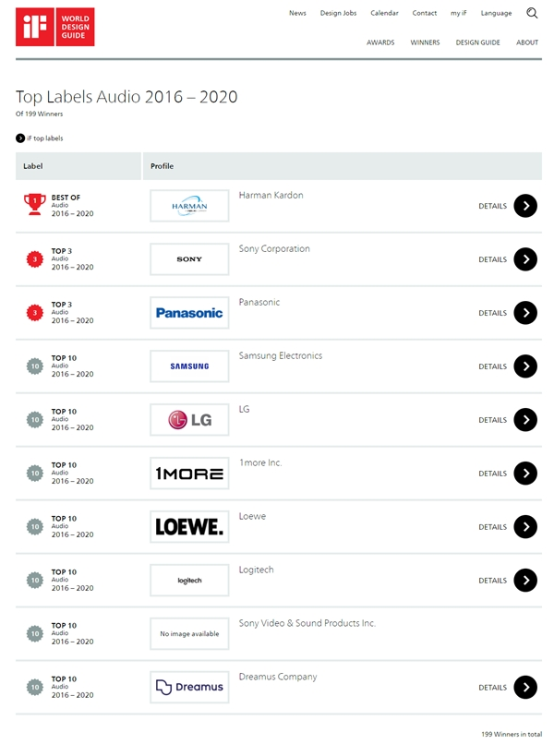554x756 pixels.
Task: Open the 1MORE logo thumbnail
Action: [x=189, y=474]
